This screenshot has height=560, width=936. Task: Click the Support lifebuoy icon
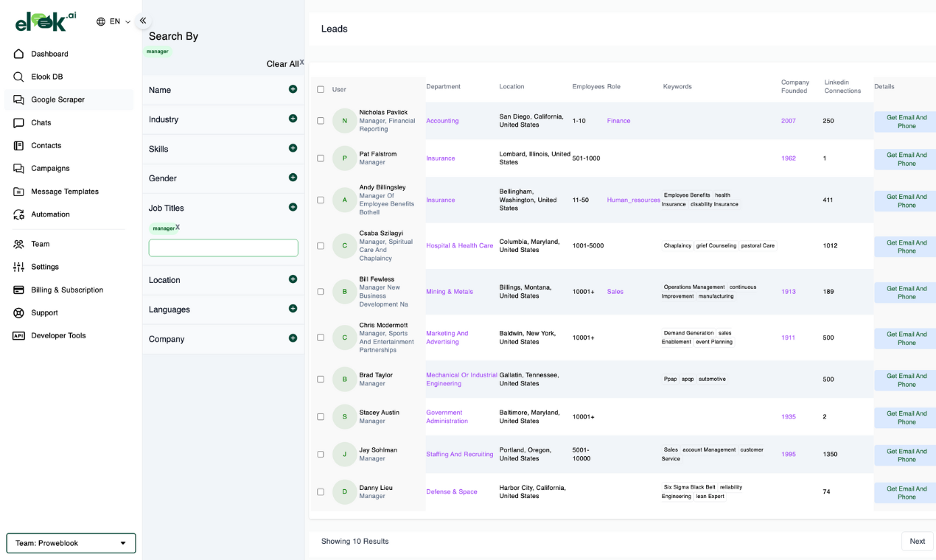click(18, 312)
